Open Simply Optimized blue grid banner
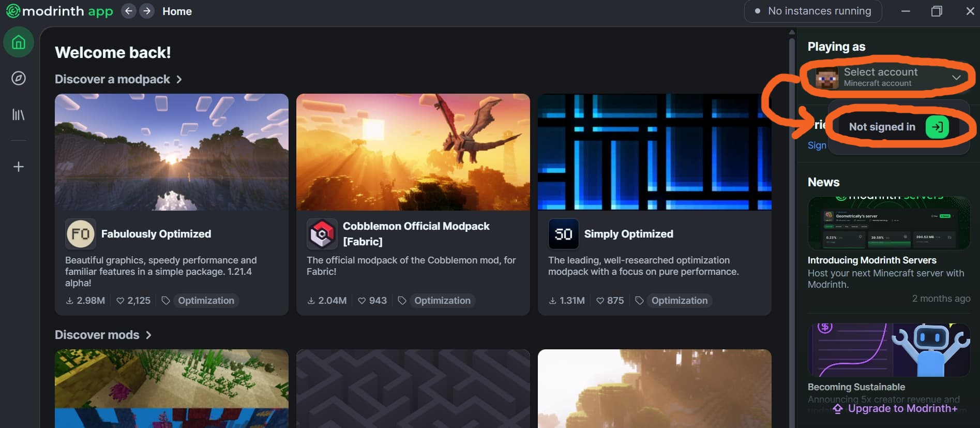The width and height of the screenshot is (980, 428). pos(655,152)
